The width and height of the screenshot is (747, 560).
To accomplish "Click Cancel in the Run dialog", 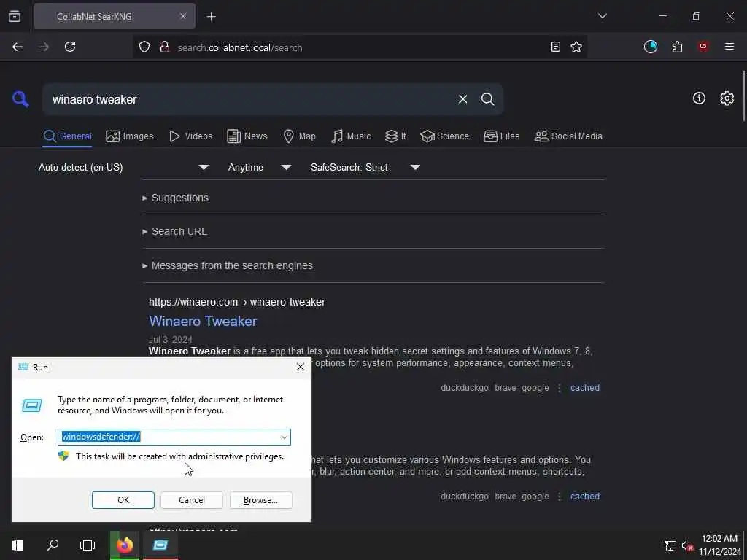I will 192,500.
